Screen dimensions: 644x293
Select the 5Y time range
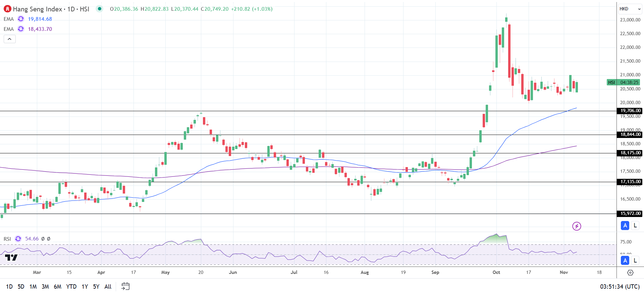[x=96, y=287]
